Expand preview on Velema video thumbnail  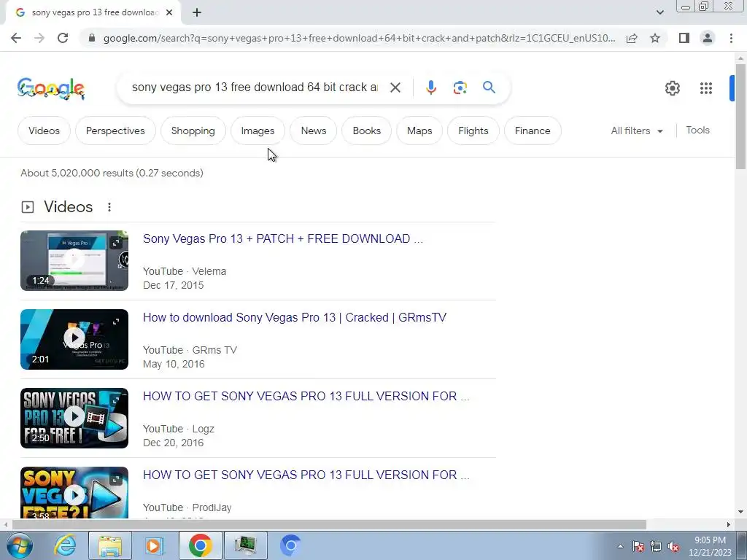[116, 244]
